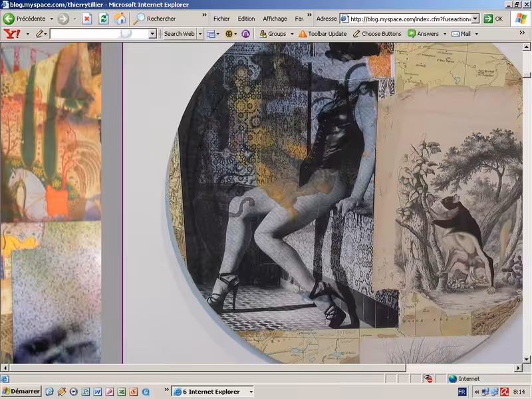Click the Yahoo toolbar pencil icon

pos(40,34)
